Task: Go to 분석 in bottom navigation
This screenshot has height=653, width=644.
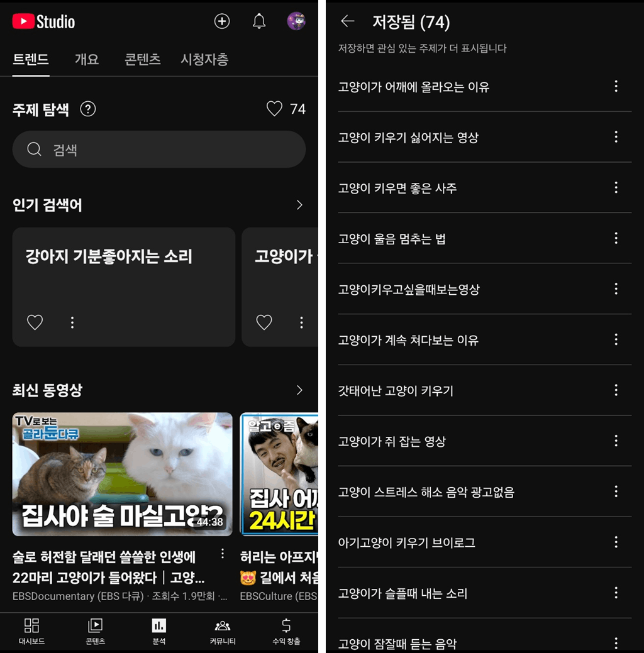Action: pos(159,632)
